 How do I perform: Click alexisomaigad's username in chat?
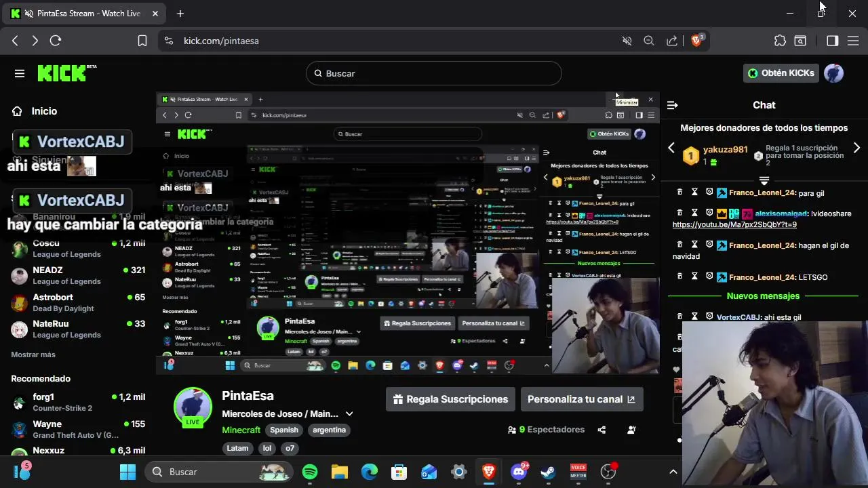coord(781,213)
